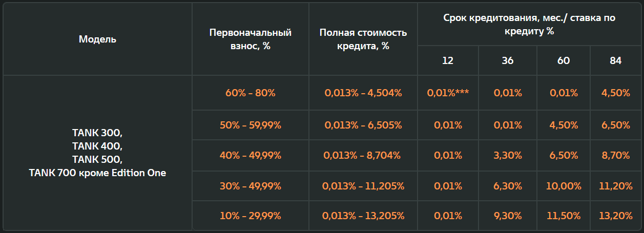
Task: Click the "50% – 59,99%" down payment cell
Action: point(251,125)
